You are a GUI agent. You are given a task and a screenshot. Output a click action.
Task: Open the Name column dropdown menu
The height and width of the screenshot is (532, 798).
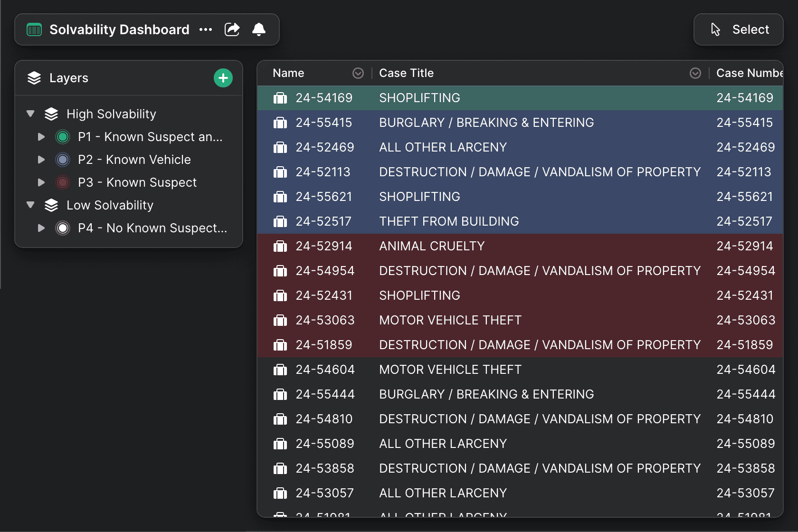[x=358, y=73]
